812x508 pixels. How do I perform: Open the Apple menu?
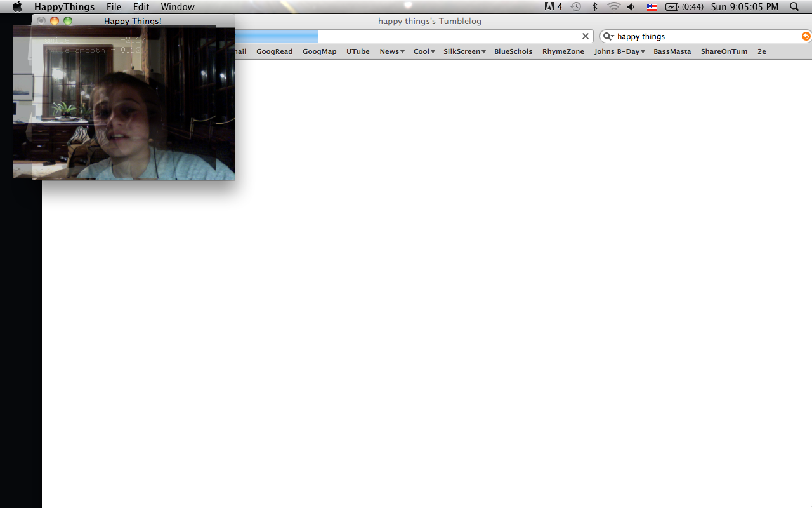[x=17, y=7]
